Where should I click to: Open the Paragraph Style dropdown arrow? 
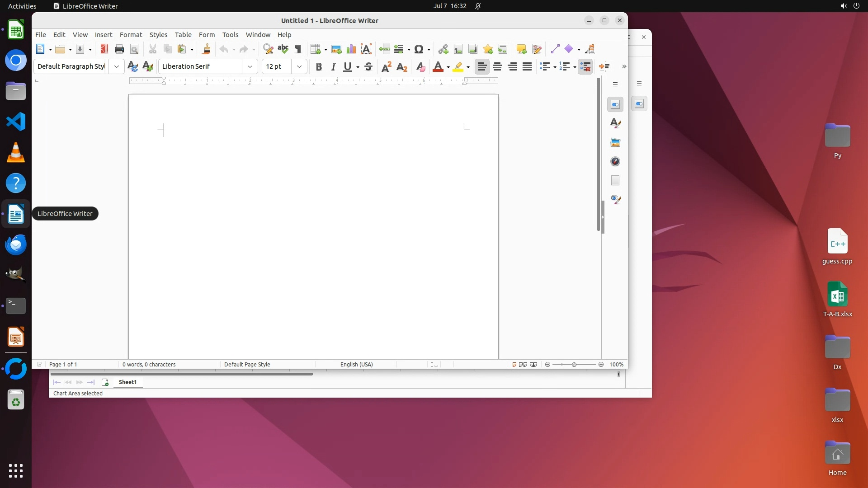(117, 66)
